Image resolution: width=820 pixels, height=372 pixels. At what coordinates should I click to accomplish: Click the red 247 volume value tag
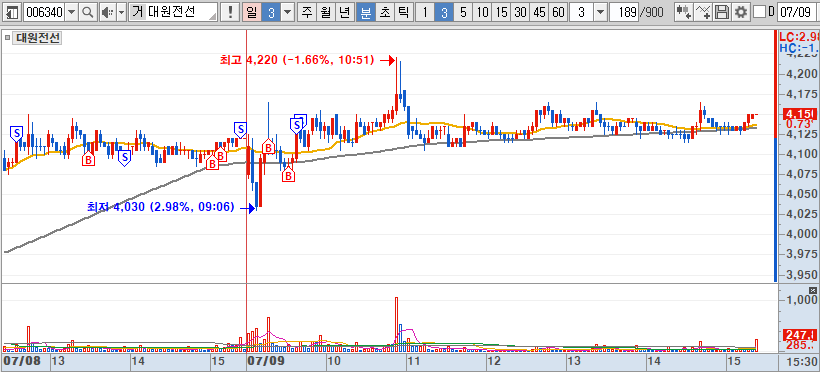799,335
